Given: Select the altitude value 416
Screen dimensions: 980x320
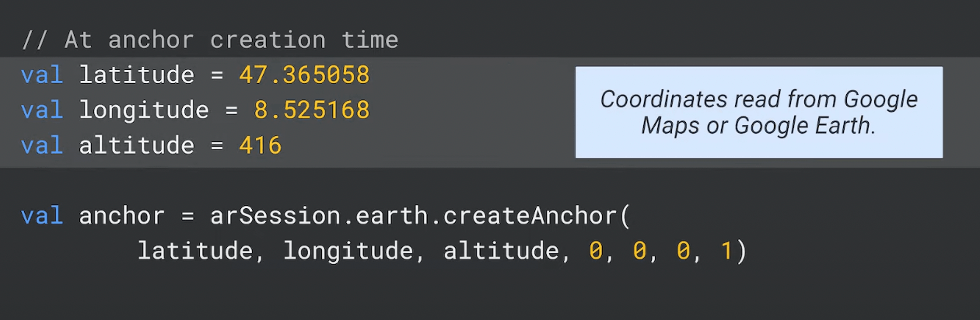Looking at the screenshot, I should tap(261, 145).
